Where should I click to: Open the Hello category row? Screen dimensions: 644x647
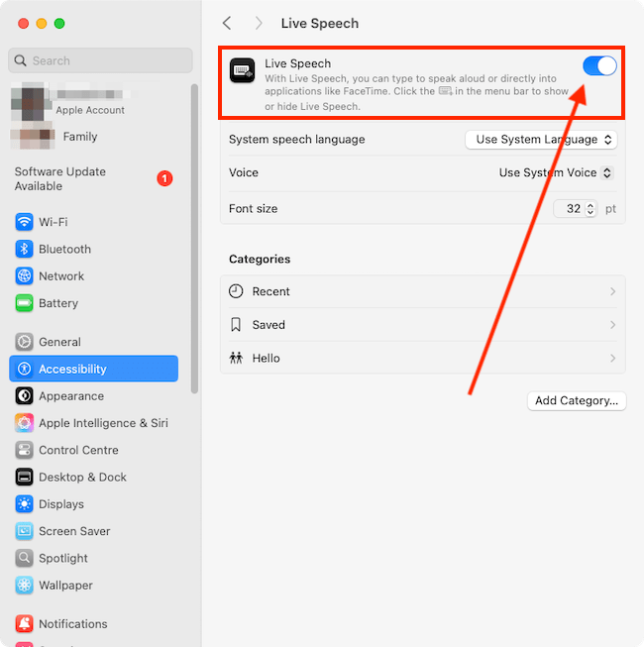tap(422, 358)
